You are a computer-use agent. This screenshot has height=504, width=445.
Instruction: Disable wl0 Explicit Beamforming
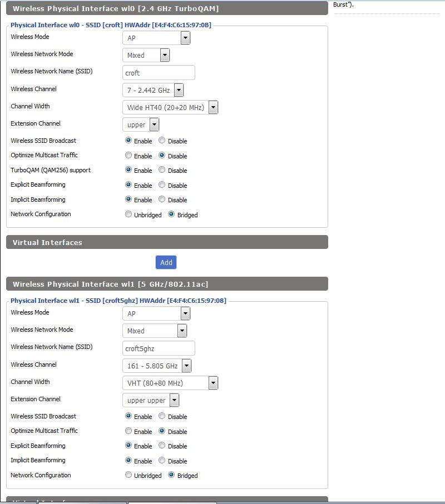pyautogui.click(x=162, y=185)
